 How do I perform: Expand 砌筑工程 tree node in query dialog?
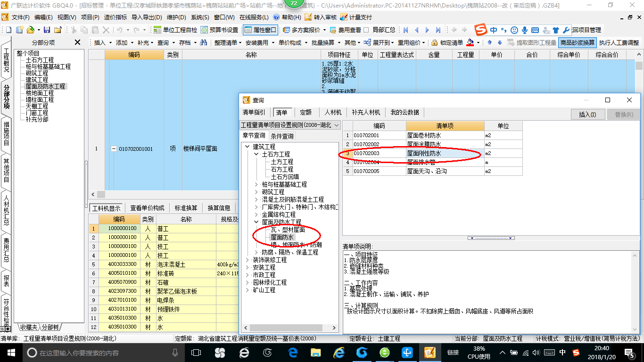(x=256, y=192)
